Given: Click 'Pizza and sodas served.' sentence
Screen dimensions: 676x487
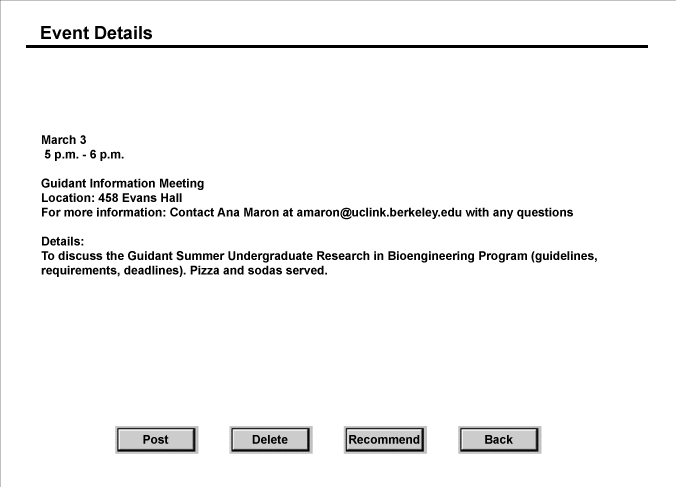Looking at the screenshot, I should pyautogui.click(x=259, y=271).
